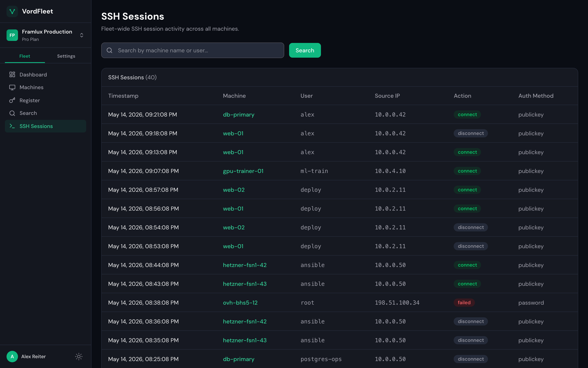The image size is (588, 368).
Task: Expand the Framlux Production organization switcher
Action: coord(82,35)
